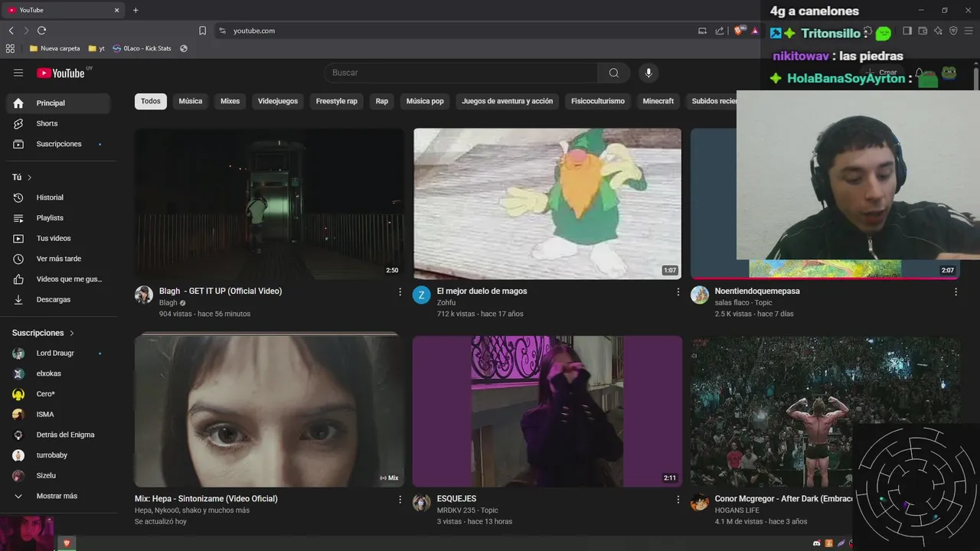The width and height of the screenshot is (980, 551).
Task: Click the Discord tray icon
Action: click(817, 543)
